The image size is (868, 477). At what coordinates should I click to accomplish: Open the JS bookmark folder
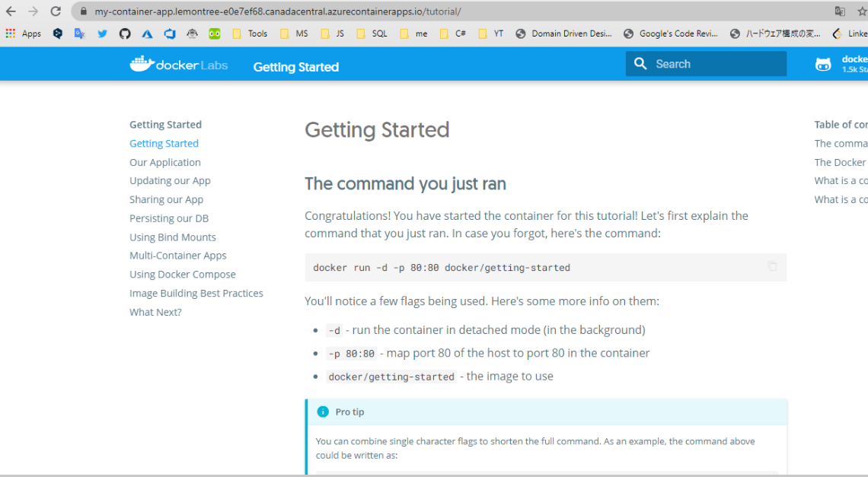click(332, 33)
